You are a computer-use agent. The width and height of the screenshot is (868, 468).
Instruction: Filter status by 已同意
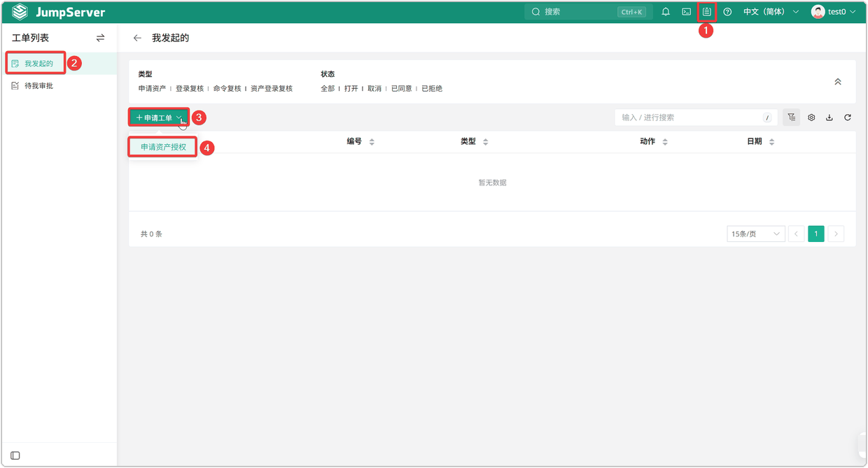(x=402, y=89)
